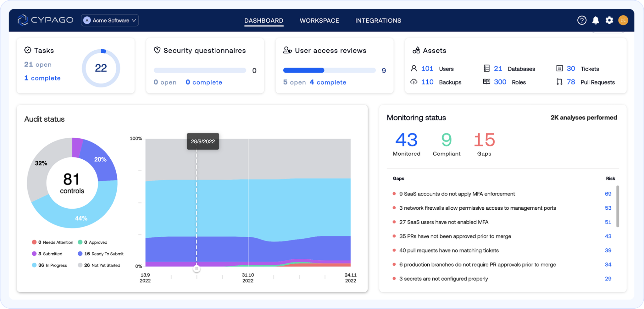
Task: Go to the Integrations tab
Action: click(x=378, y=21)
